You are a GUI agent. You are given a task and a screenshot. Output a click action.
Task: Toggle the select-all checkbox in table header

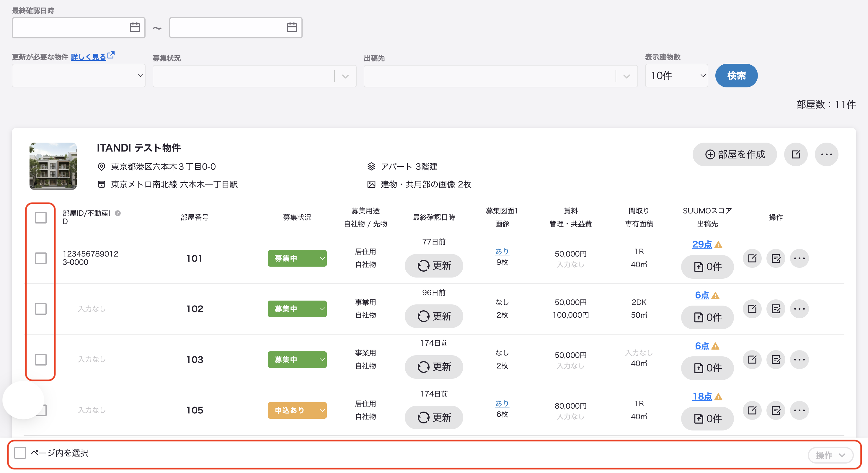click(x=40, y=218)
